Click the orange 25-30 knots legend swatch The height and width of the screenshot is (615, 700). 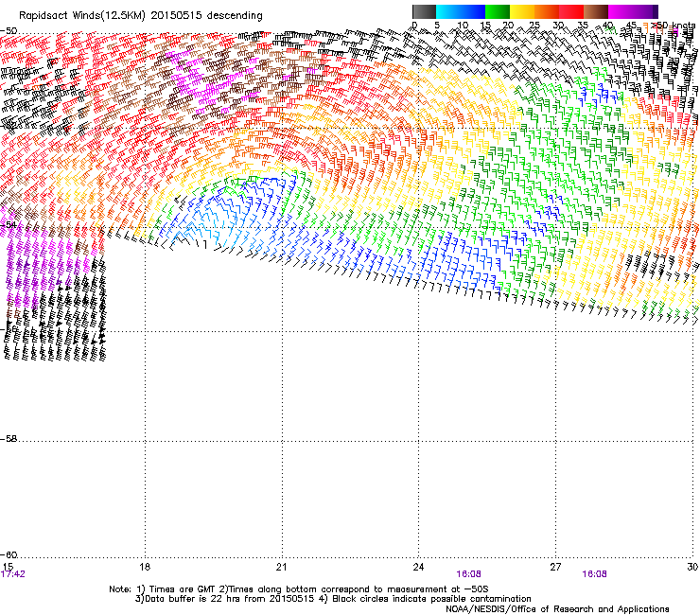pyautogui.click(x=547, y=11)
